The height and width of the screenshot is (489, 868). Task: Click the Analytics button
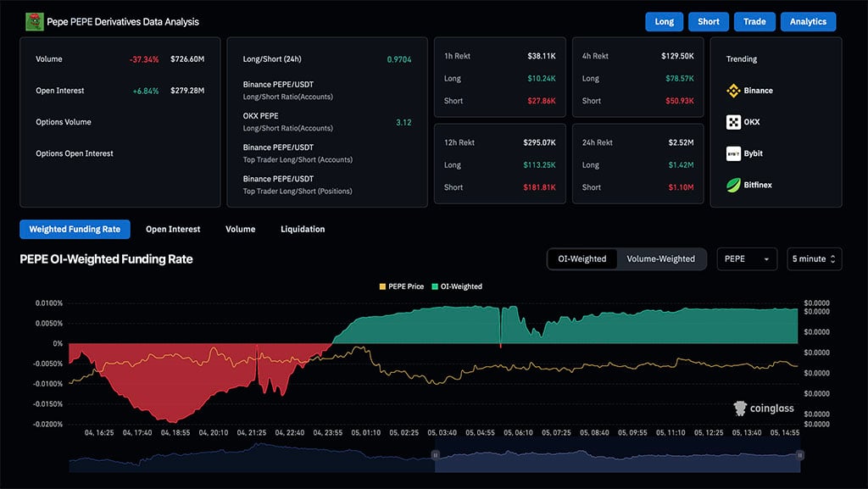[808, 21]
